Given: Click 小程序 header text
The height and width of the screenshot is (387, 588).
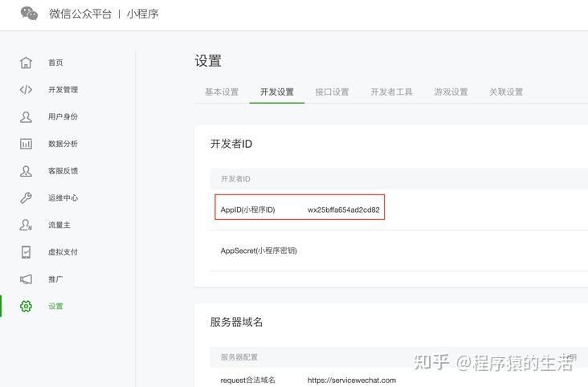Looking at the screenshot, I should coord(142,14).
